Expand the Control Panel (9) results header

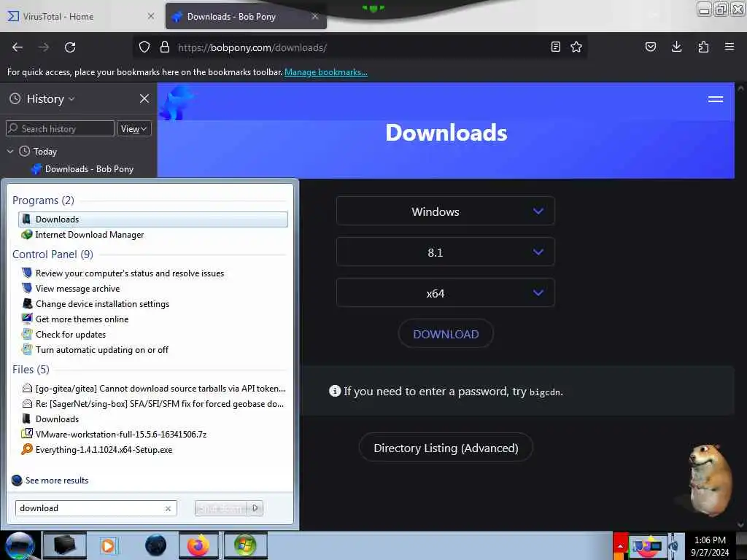click(53, 254)
